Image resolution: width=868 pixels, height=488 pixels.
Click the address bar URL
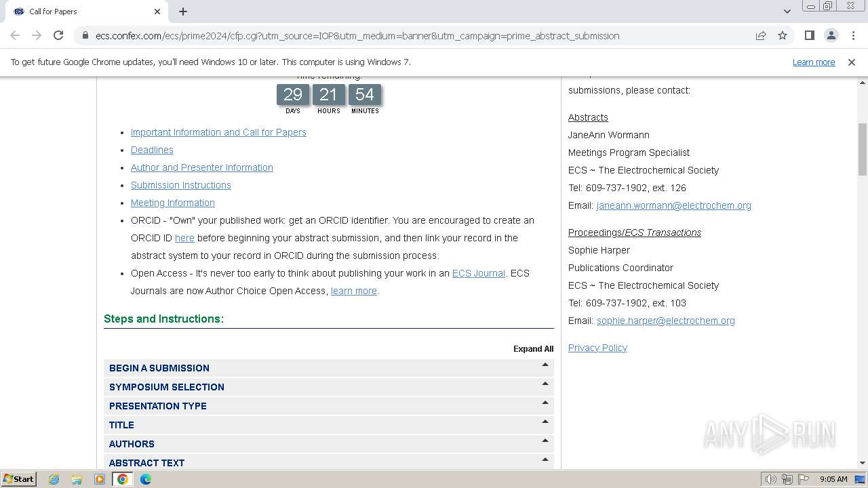click(x=357, y=35)
